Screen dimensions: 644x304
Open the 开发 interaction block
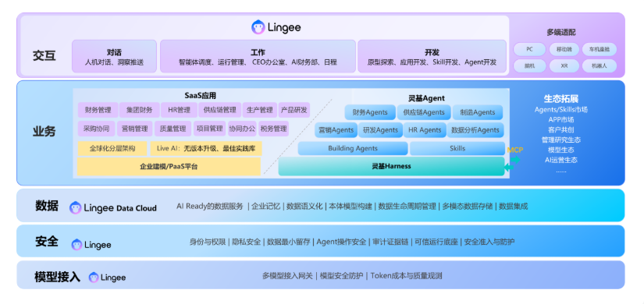pos(432,57)
